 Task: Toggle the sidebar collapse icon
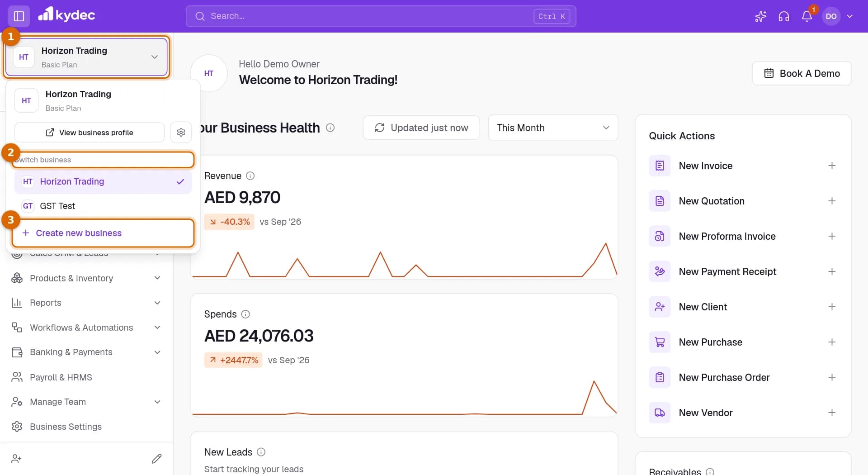[19, 16]
